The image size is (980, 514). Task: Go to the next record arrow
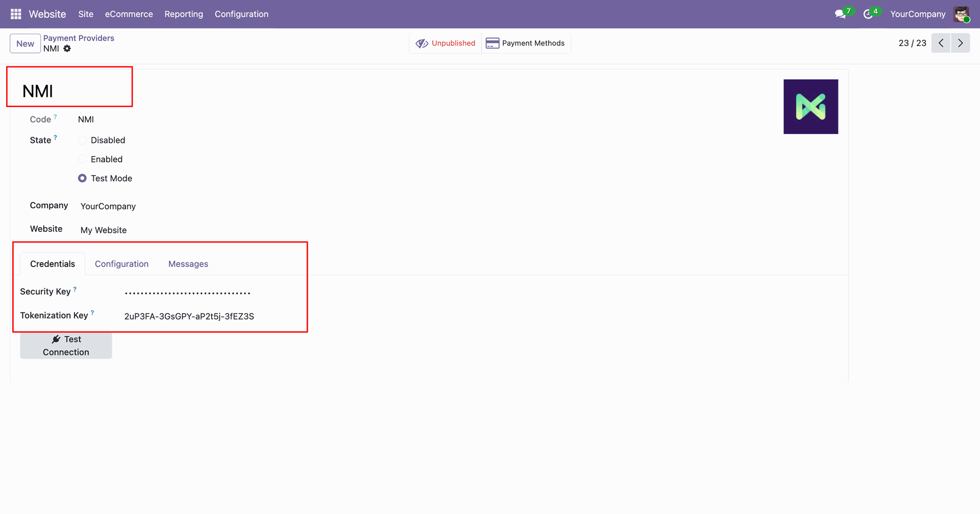960,43
